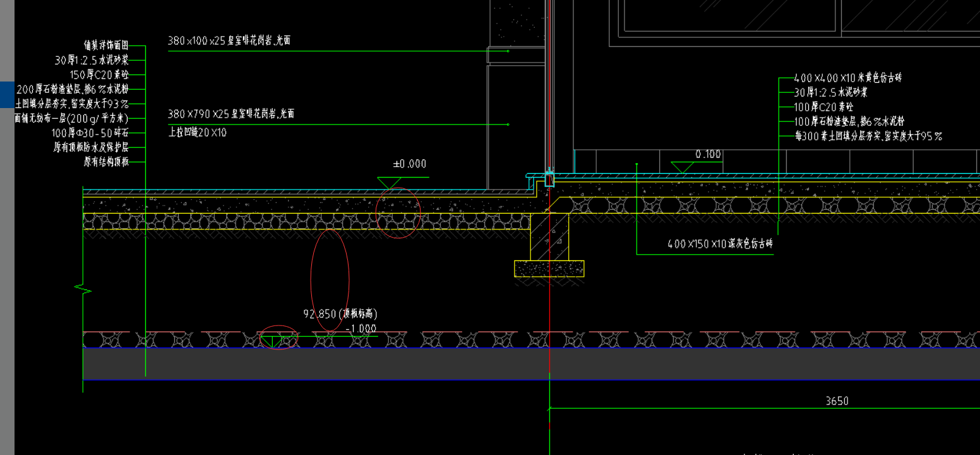This screenshot has height=455, width=980.
Task: Select the '原有结构顶板' label
Action: click(105, 162)
